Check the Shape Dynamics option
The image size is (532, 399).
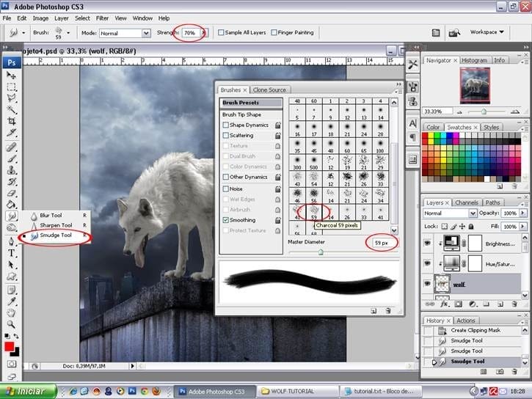pyautogui.click(x=225, y=125)
